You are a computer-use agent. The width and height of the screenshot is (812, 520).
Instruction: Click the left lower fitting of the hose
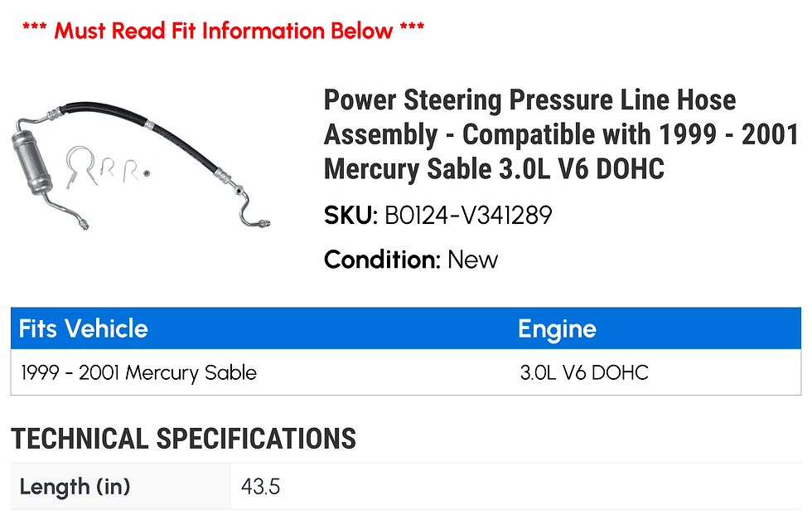tap(83, 225)
